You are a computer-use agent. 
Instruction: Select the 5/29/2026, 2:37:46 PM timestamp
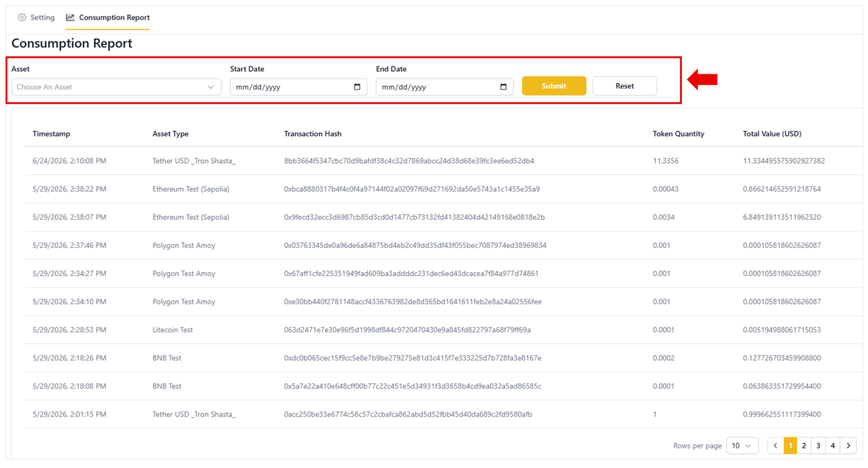(x=69, y=245)
